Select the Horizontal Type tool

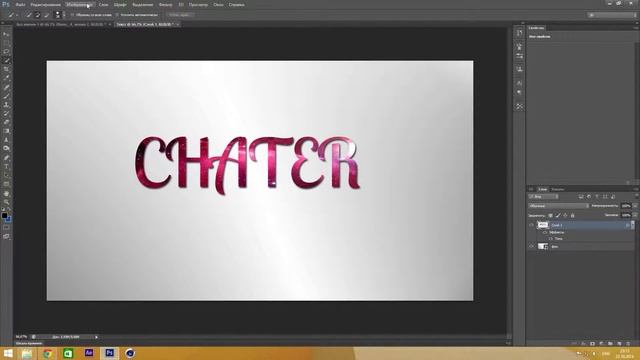[6, 167]
